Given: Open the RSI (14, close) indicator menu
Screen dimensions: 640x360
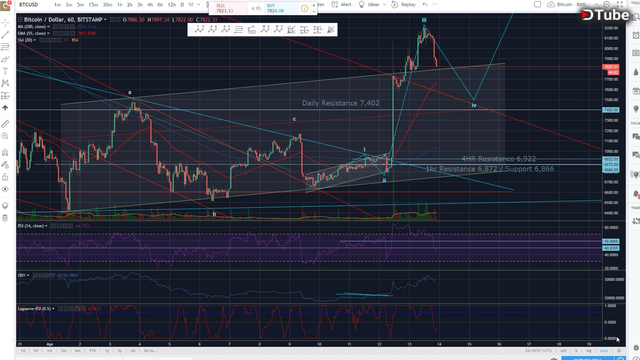Looking at the screenshot, I should point(46,226).
